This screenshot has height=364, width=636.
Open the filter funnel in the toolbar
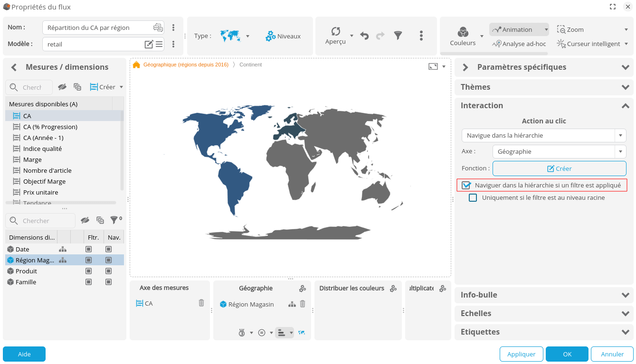[398, 36]
